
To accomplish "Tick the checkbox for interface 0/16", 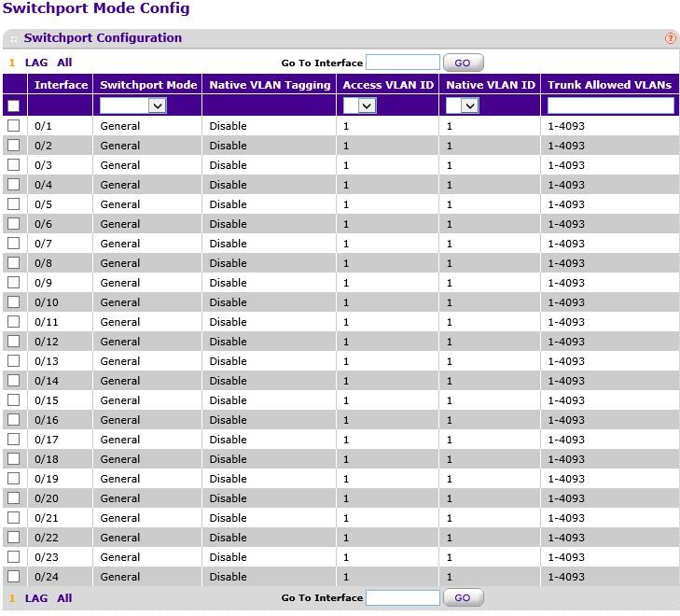I will 13,419.
